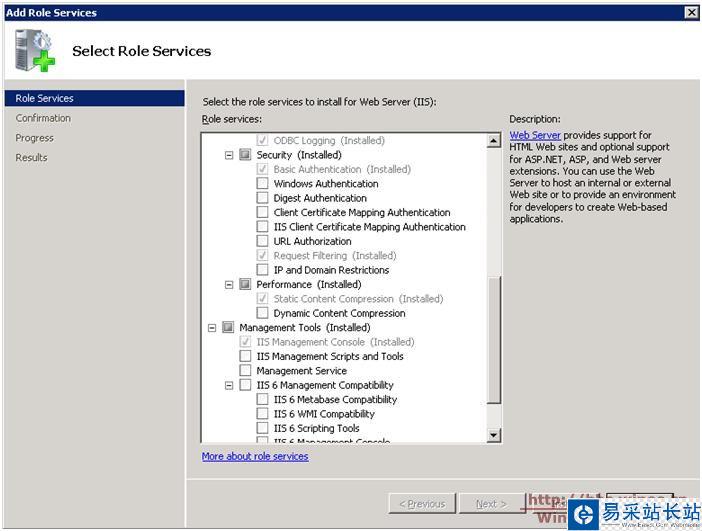Tick Client Certificate Mapping Authentication checkbox

262,212
